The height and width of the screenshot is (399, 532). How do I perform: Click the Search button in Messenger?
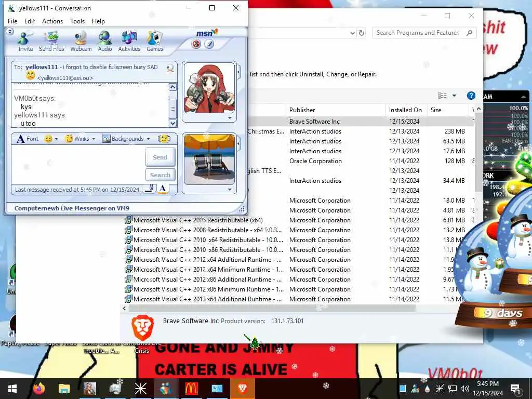(x=160, y=175)
